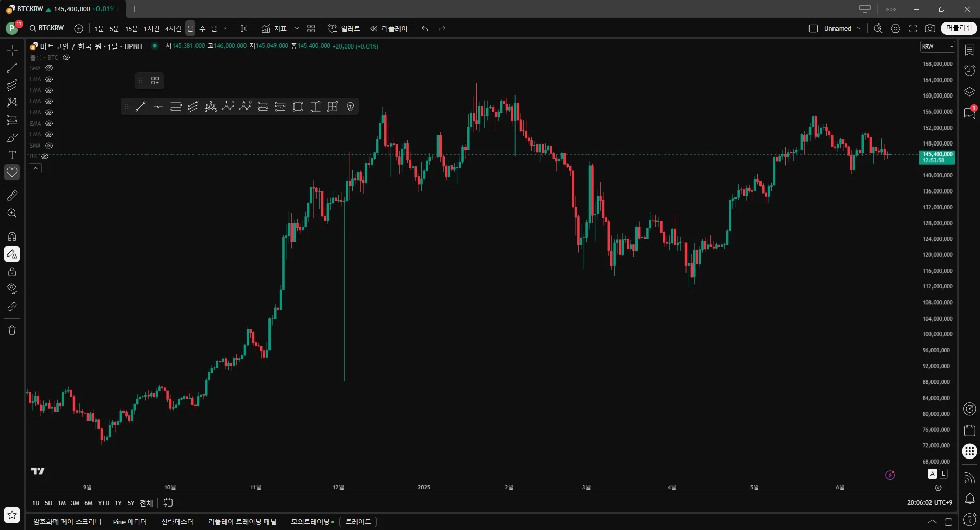Open the 전략테스터 tab

[177, 522]
